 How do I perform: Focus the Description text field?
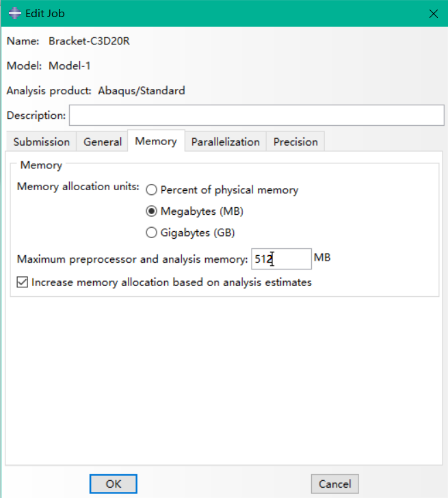(x=256, y=116)
